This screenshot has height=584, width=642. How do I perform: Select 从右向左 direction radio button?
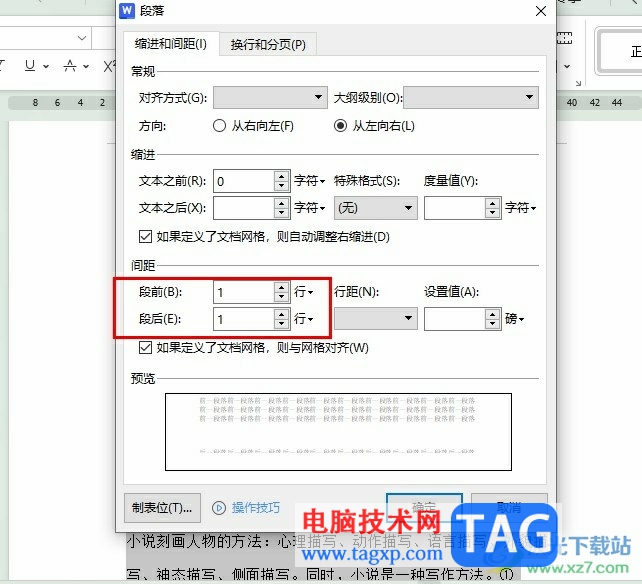[219, 125]
